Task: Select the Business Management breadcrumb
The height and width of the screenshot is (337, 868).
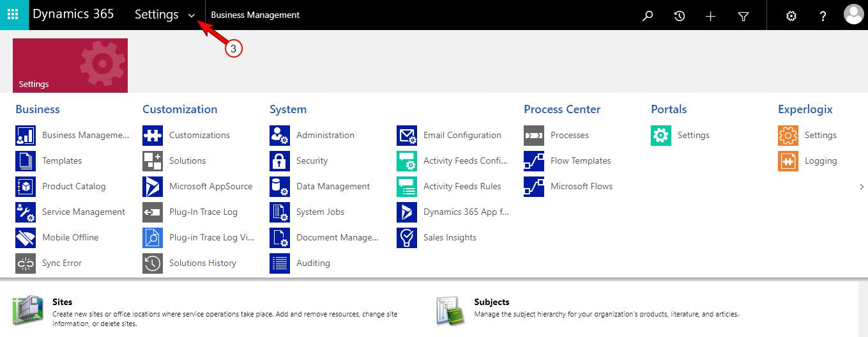Action: (255, 15)
